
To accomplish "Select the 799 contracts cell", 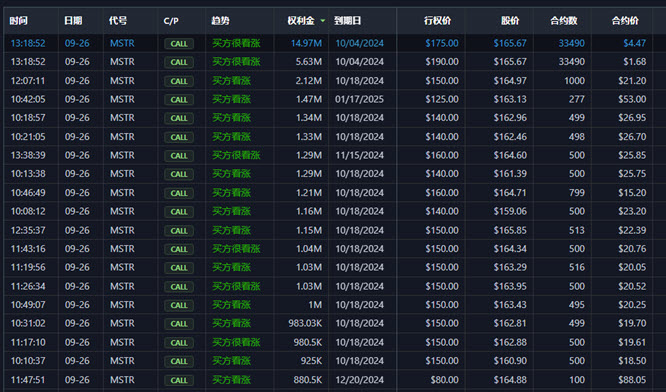I will pos(576,193).
